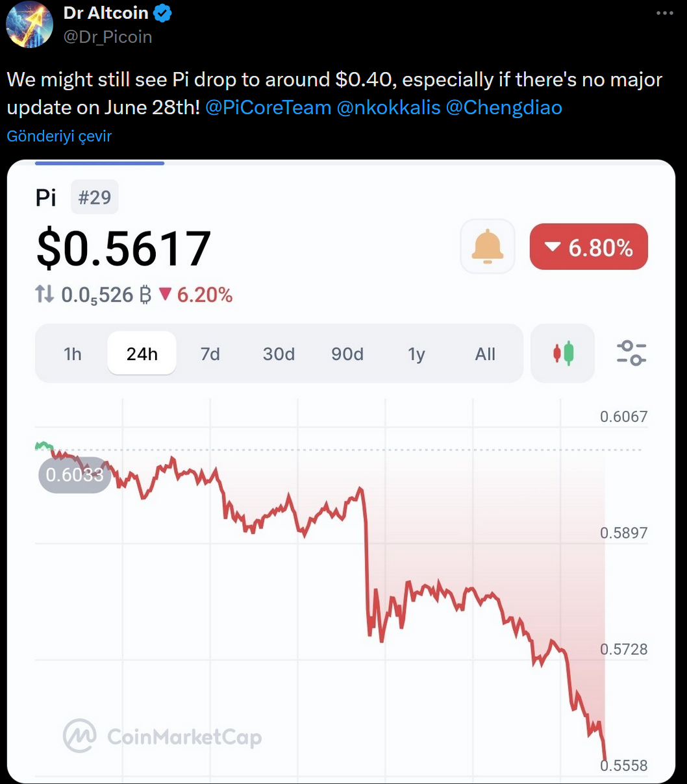Switch chart to 30d range

(x=279, y=354)
